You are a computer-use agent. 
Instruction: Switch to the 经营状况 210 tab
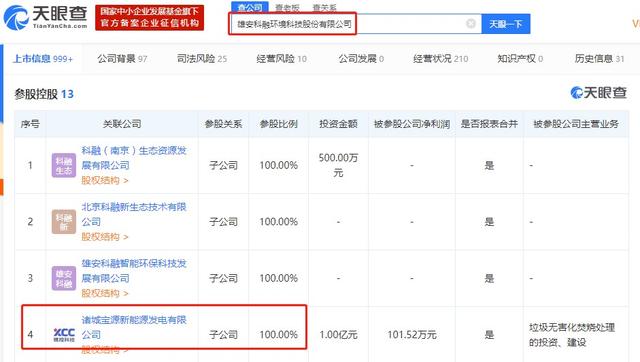click(x=440, y=59)
